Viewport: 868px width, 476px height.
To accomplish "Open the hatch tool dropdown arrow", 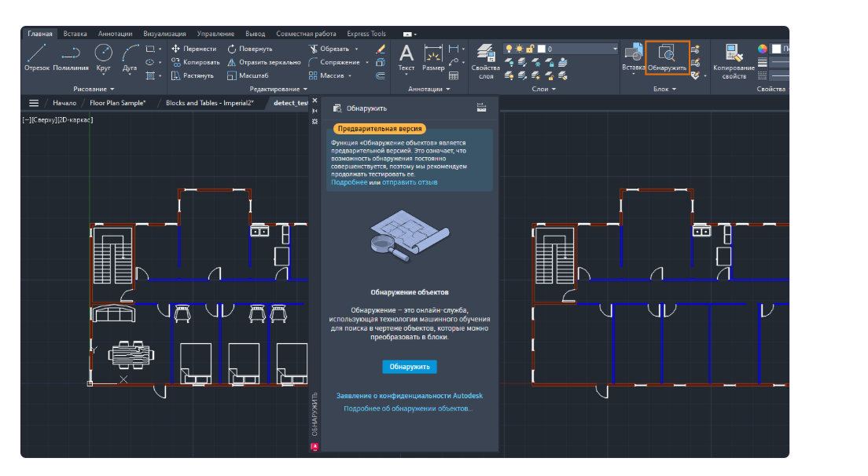I will (x=160, y=75).
